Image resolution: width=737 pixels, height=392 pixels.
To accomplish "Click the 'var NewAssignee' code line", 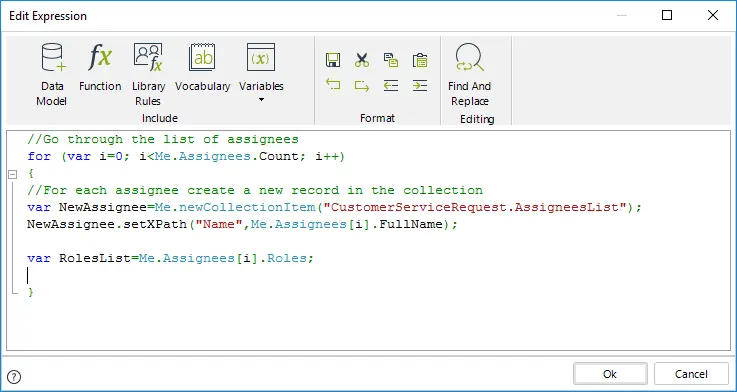I will [334, 208].
